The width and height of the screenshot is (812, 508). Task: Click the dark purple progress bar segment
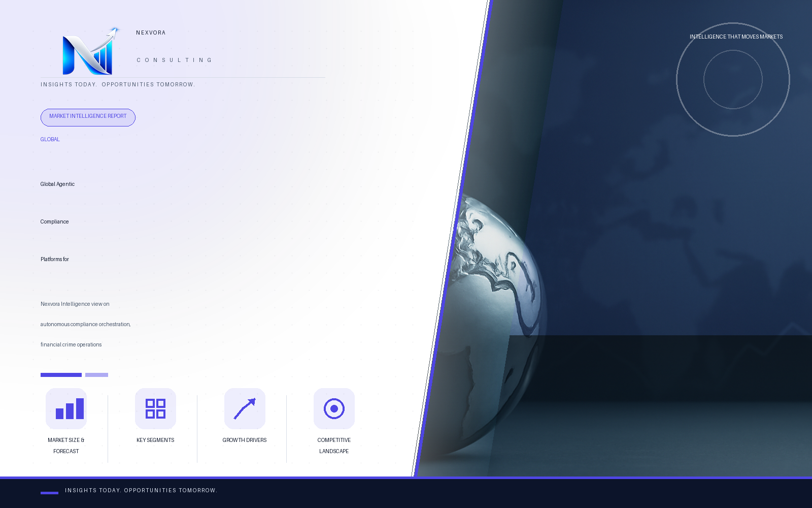pyautogui.click(x=61, y=375)
